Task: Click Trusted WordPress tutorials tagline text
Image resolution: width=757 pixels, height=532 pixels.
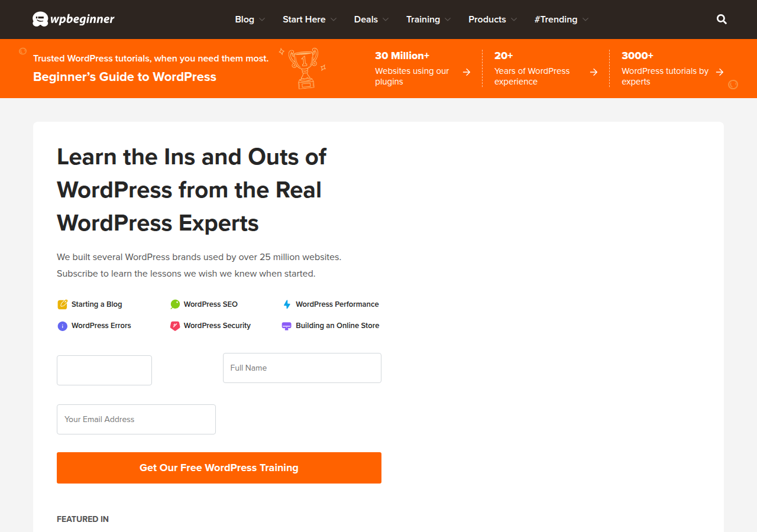Action: tap(151, 59)
